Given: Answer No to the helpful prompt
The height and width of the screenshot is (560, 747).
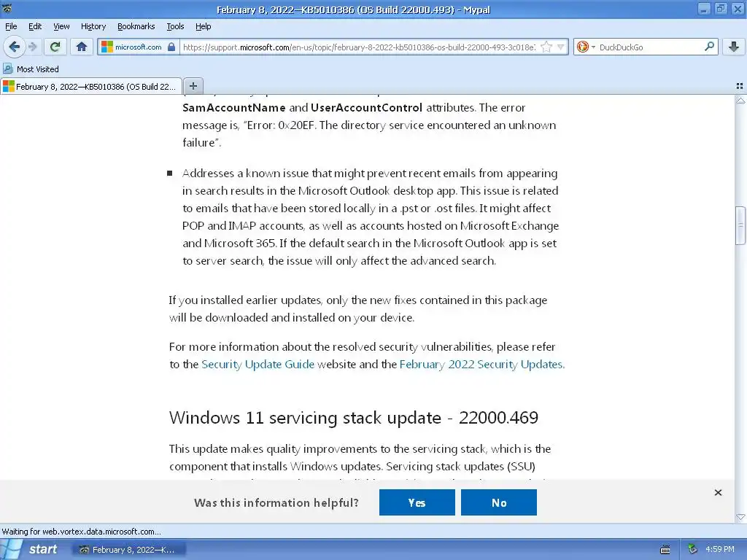Looking at the screenshot, I should (499, 502).
